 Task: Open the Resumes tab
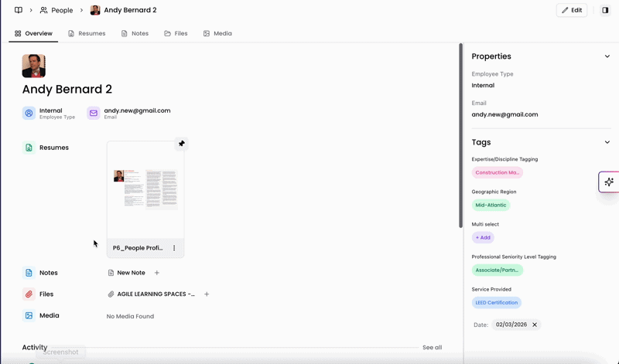(87, 33)
